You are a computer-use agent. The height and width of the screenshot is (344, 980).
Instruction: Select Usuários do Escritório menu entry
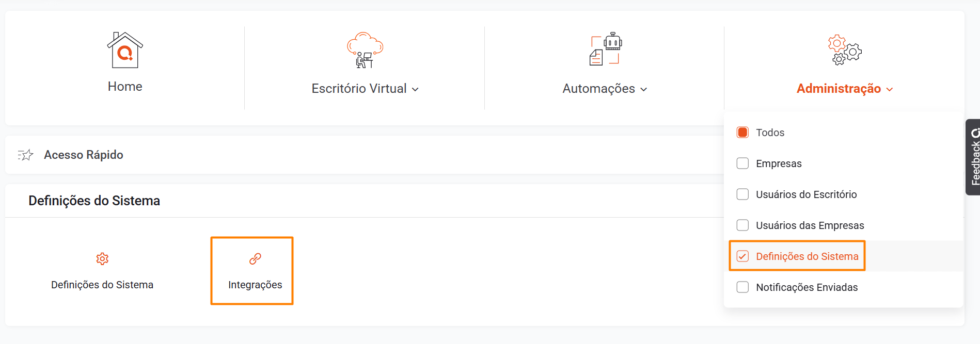click(x=806, y=194)
